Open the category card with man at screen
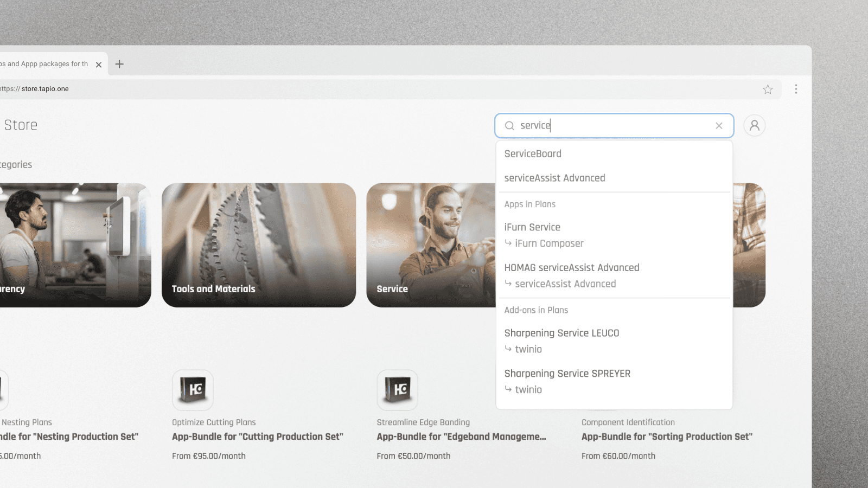868x488 pixels. (x=75, y=245)
